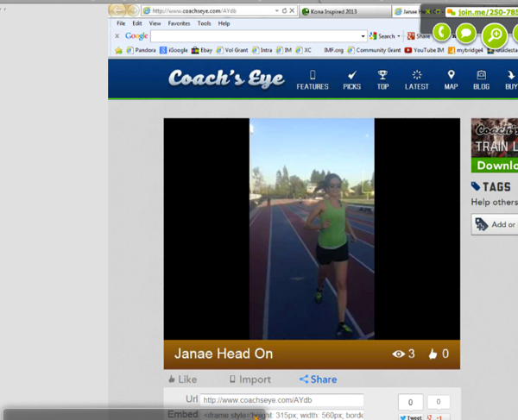Close the Google toolbar with its X
518x420 pixels.
click(117, 36)
